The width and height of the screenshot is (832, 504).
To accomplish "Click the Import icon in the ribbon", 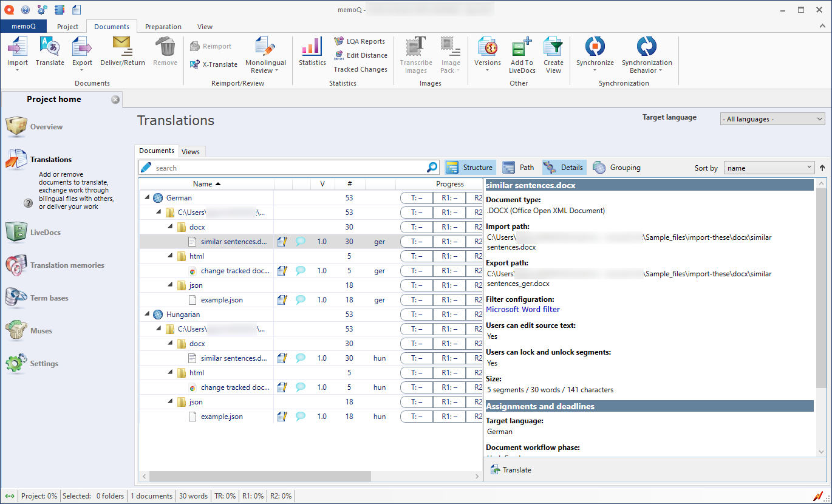I will (x=18, y=47).
